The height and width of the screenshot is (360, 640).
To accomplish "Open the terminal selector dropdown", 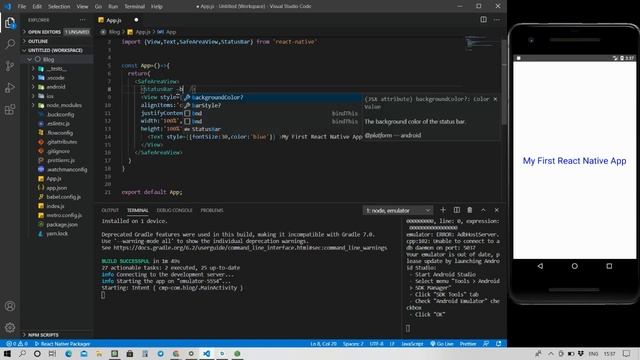I will click(398, 210).
